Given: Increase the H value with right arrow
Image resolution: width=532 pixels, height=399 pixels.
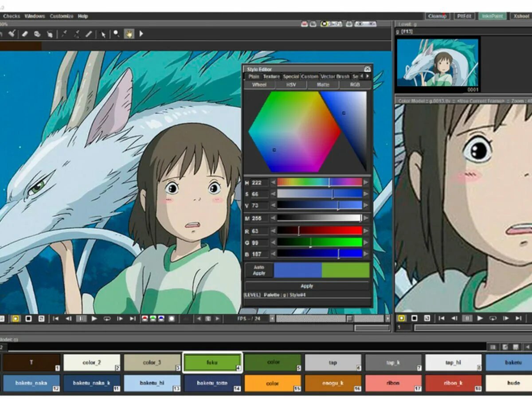Looking at the screenshot, I should (366, 182).
